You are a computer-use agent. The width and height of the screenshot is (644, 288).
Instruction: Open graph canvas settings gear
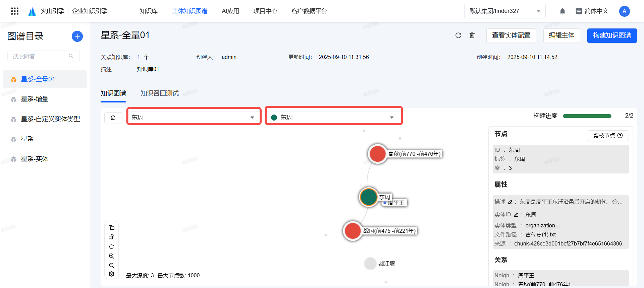[112, 274]
